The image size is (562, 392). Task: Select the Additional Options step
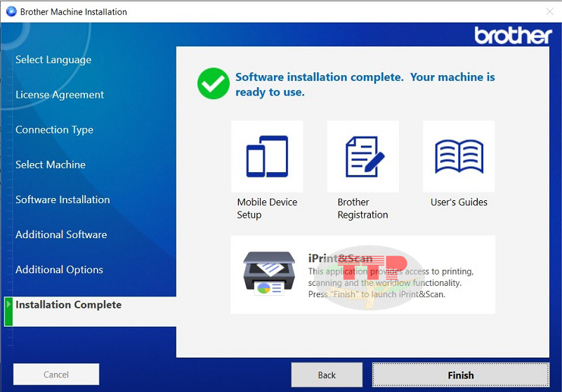tap(59, 270)
